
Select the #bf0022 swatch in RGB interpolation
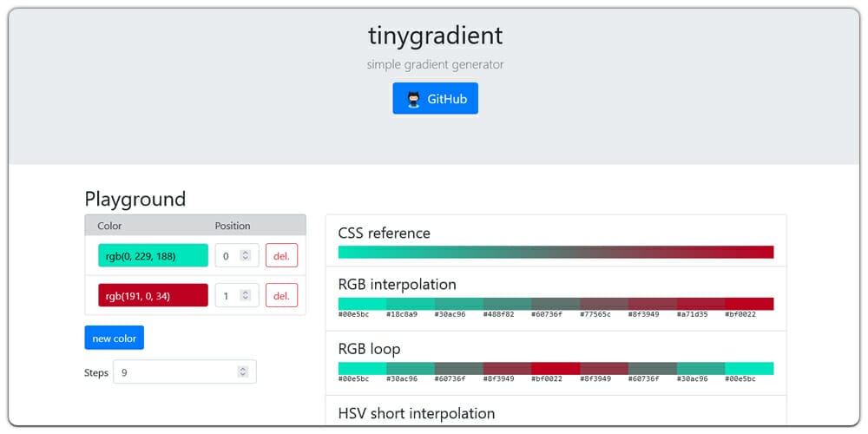[x=749, y=304]
